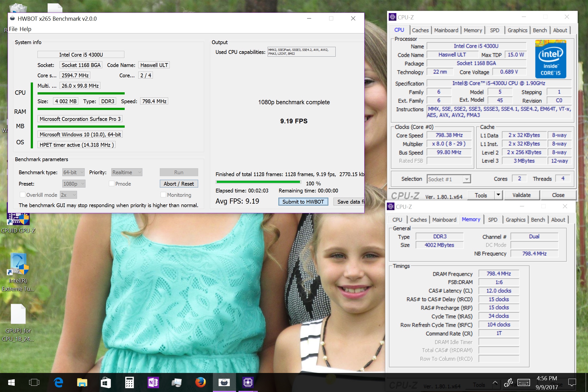Switch to HWBOT x265 taskbar icon
The width and height of the screenshot is (588, 392).
pyautogui.click(x=224, y=383)
